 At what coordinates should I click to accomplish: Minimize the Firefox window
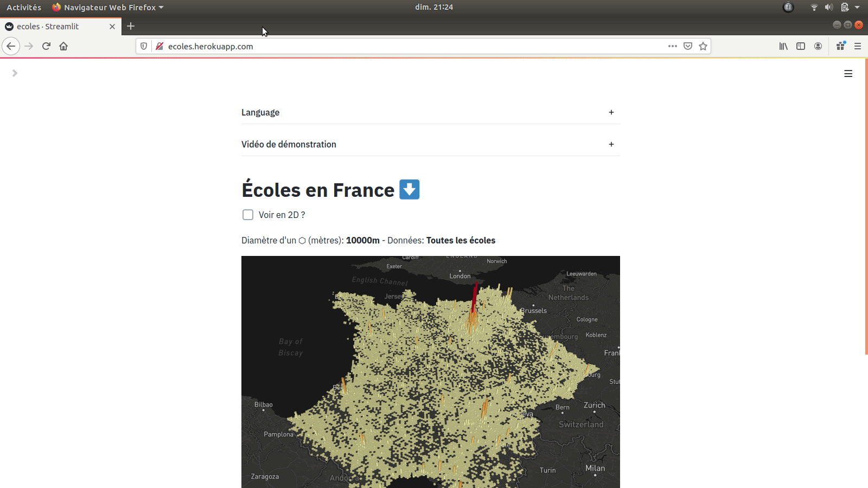pyautogui.click(x=837, y=25)
